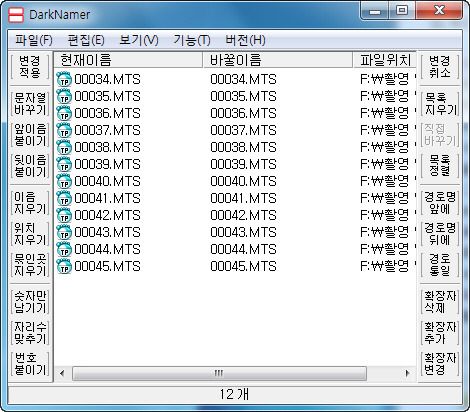The image size is (470, 412).
Task: Open the 편집(E) menu
Action: [86, 40]
